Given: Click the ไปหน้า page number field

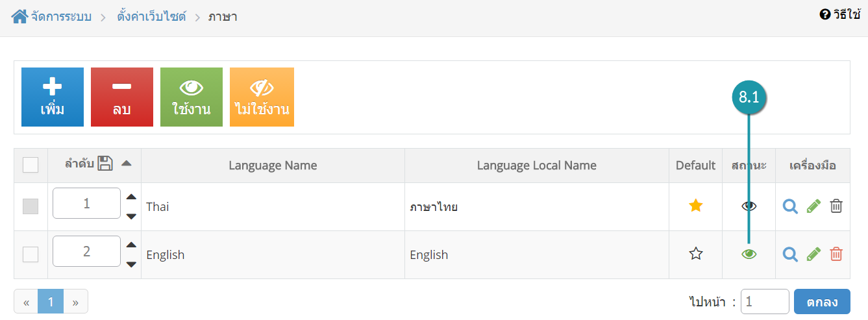Looking at the screenshot, I should [765, 301].
